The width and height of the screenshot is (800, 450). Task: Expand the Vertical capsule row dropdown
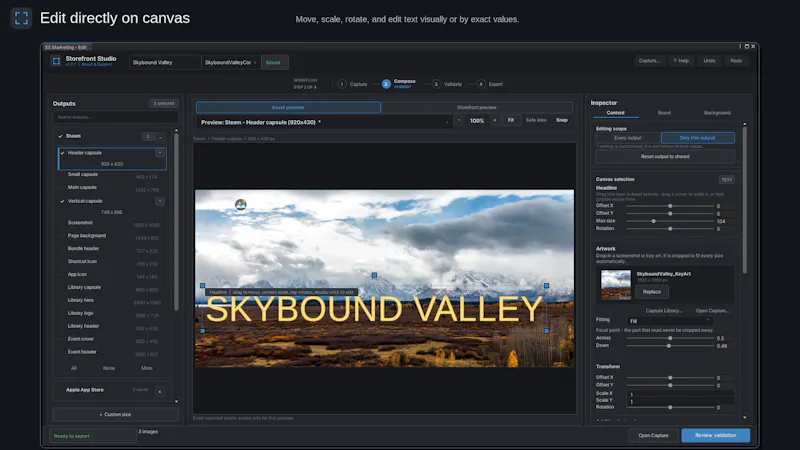[x=160, y=201]
